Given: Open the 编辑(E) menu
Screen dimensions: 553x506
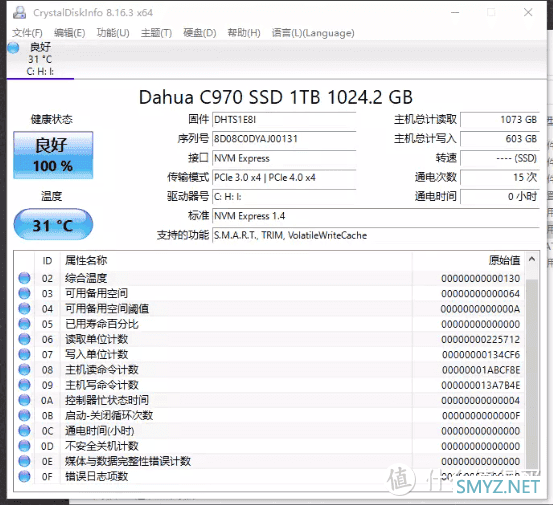Looking at the screenshot, I should [x=69, y=33].
